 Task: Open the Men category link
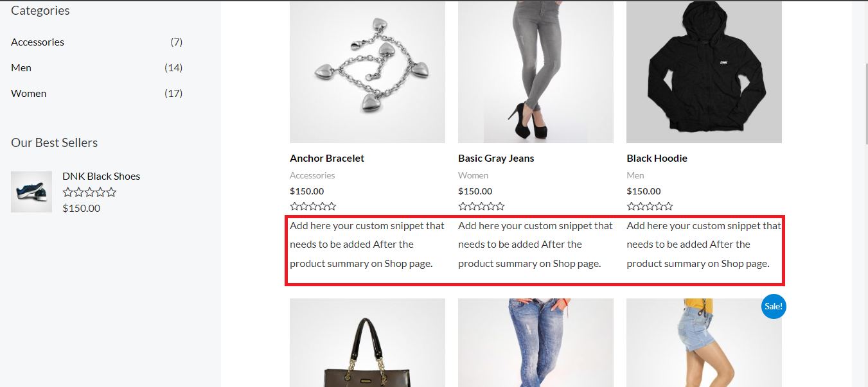(x=21, y=68)
